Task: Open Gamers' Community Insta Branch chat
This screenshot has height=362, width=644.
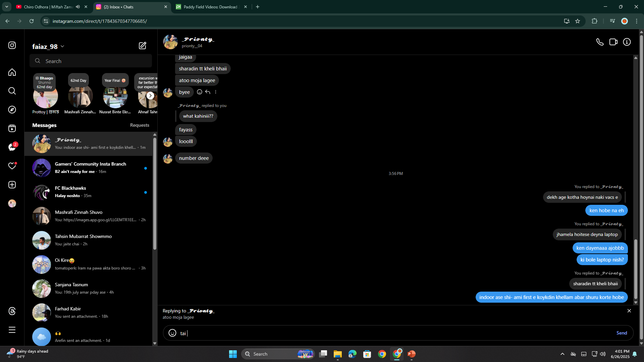Action: click(89, 168)
